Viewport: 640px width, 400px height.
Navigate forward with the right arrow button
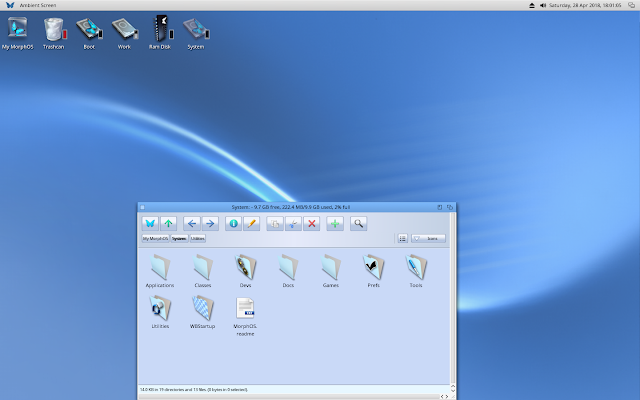click(x=210, y=223)
